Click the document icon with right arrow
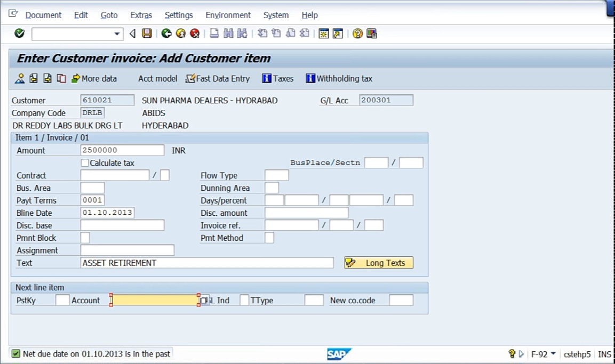615x364 pixels. pyautogui.click(x=47, y=79)
